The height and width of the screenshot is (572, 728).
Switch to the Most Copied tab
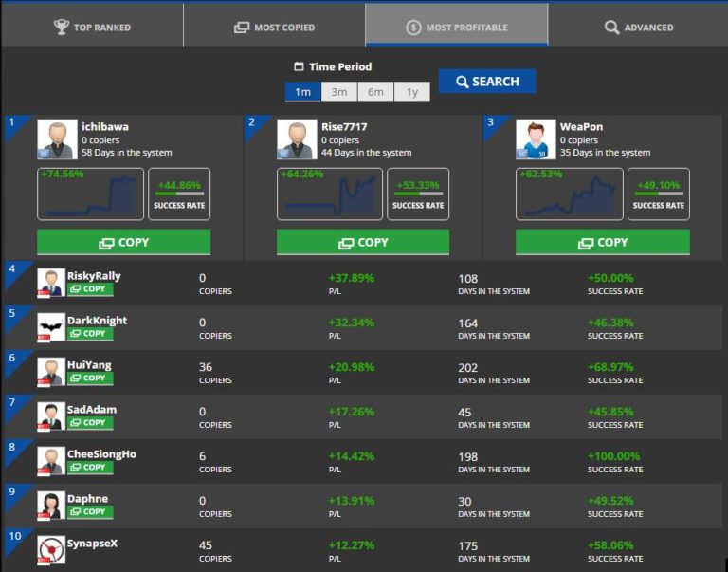click(x=274, y=28)
